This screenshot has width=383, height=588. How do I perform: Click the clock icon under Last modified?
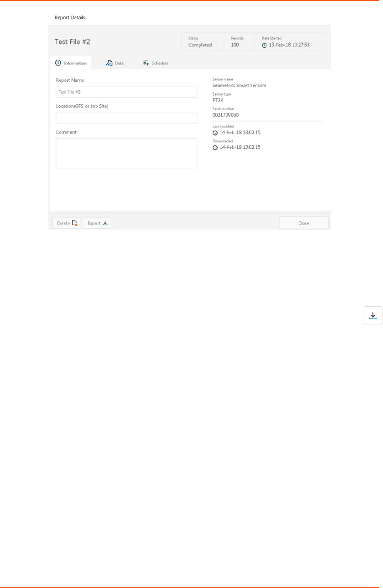(x=215, y=132)
